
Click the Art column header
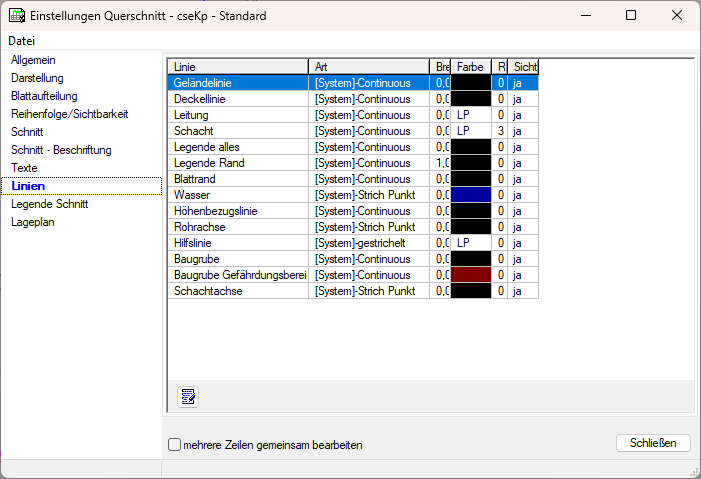point(368,67)
